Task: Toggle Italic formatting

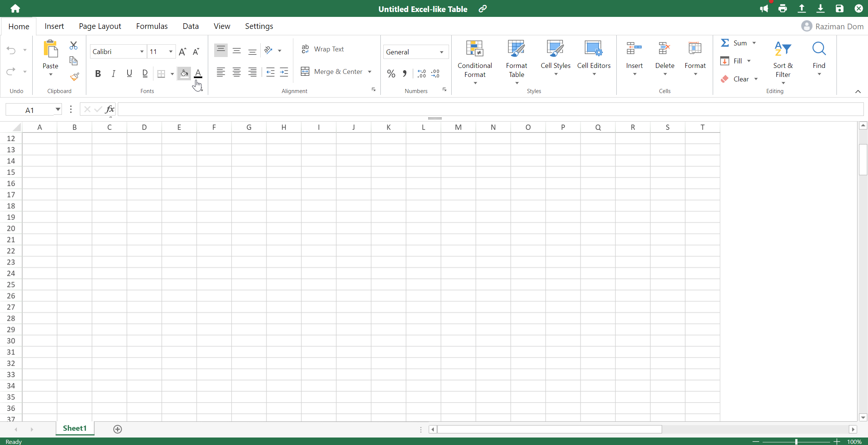Action: click(113, 74)
